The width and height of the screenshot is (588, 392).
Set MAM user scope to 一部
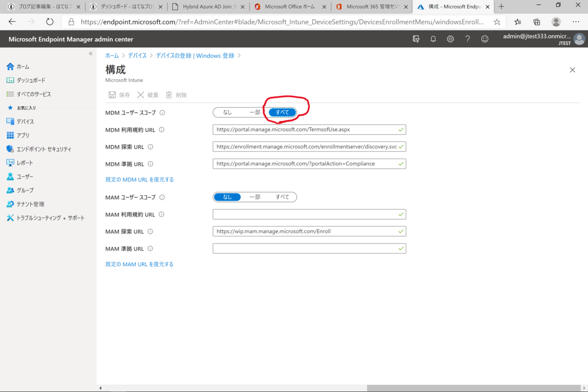click(x=255, y=197)
